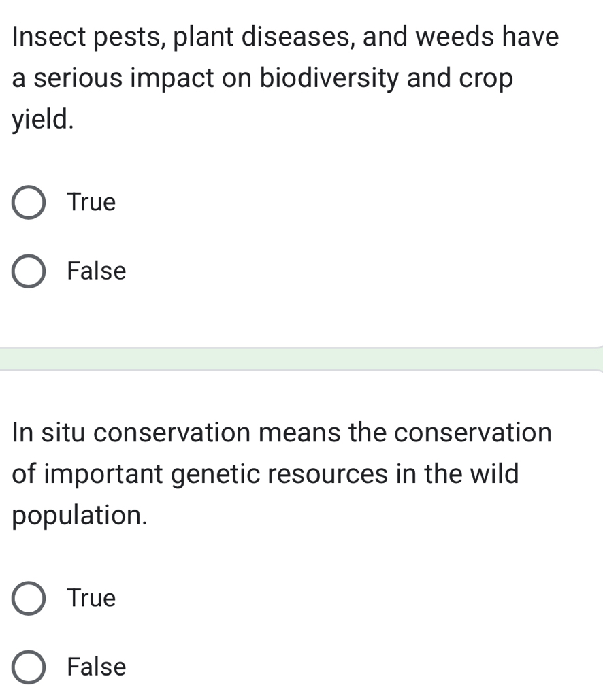Mark the biodiversity impact statement as True

pyautogui.click(x=29, y=202)
